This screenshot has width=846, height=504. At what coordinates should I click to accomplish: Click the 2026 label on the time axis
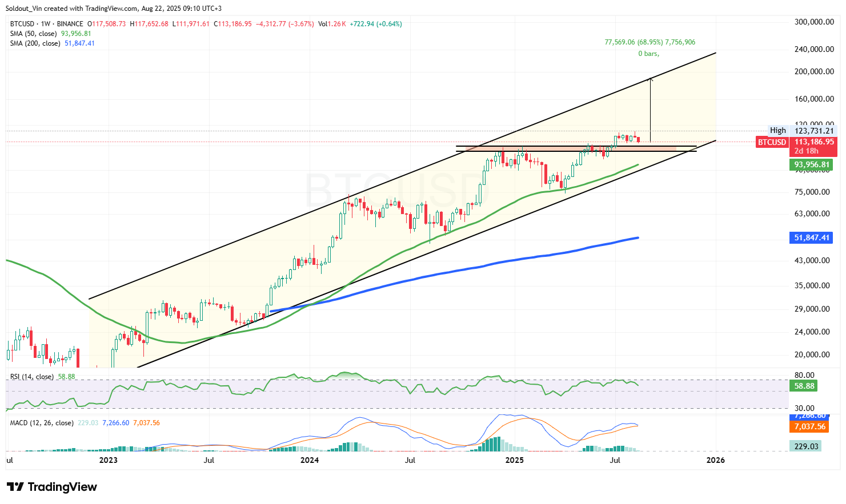coord(716,460)
